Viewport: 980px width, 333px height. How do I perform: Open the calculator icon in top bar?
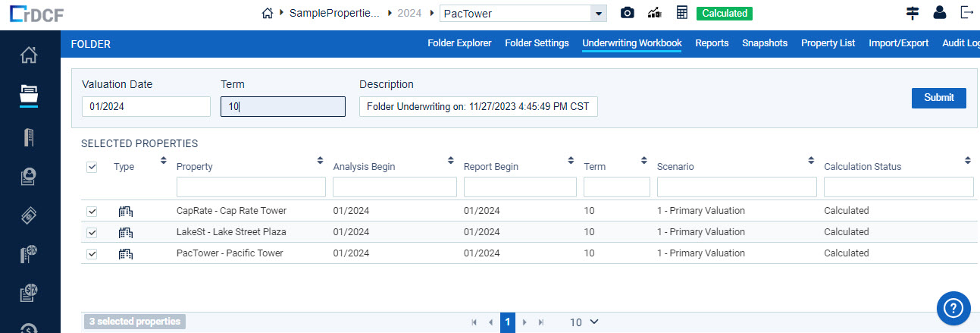[682, 13]
